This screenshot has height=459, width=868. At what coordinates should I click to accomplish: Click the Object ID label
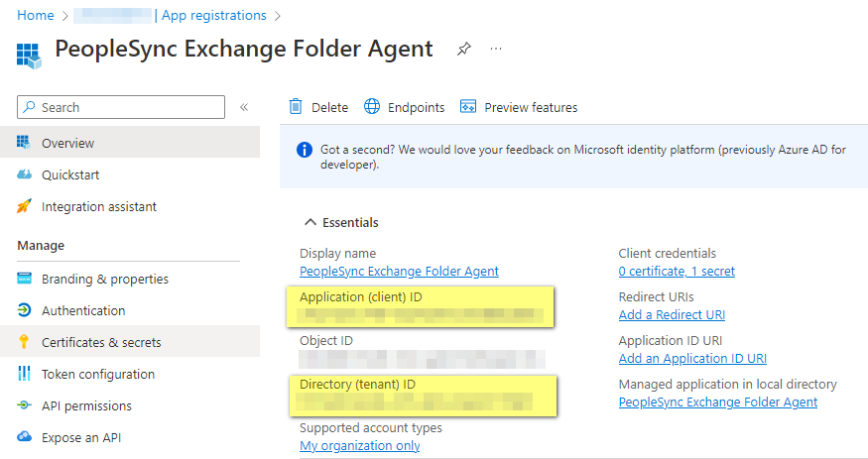coord(326,341)
